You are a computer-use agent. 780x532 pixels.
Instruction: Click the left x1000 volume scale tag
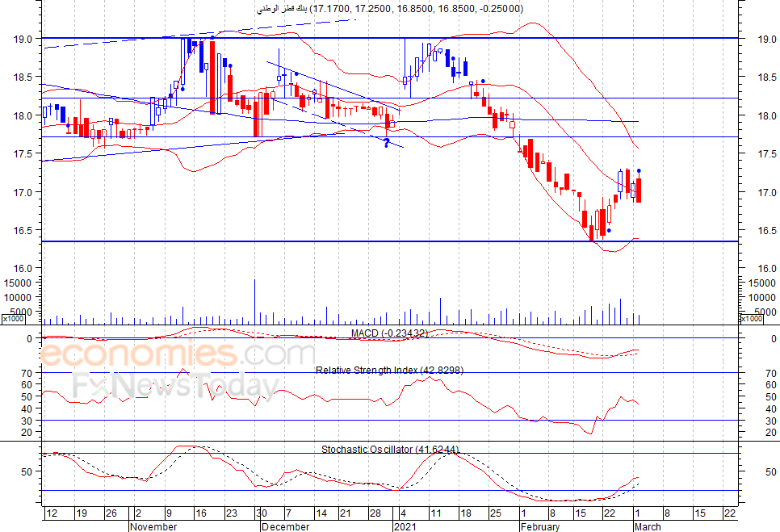12,319
